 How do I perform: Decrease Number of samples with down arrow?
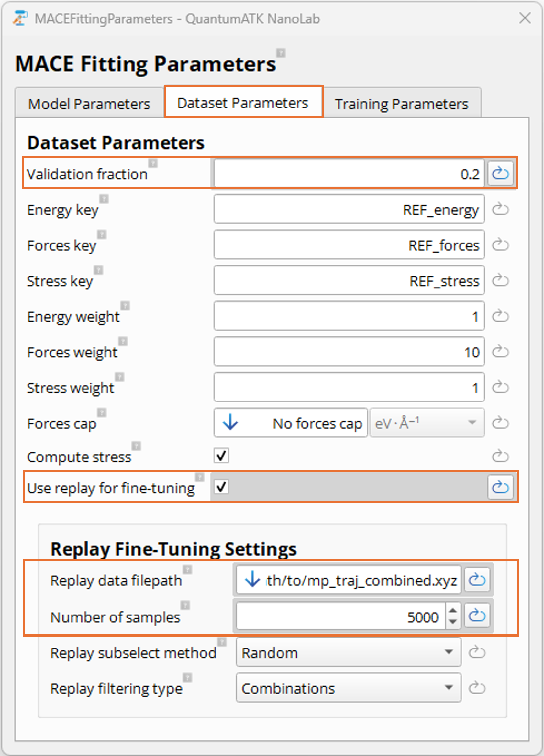coord(452,622)
